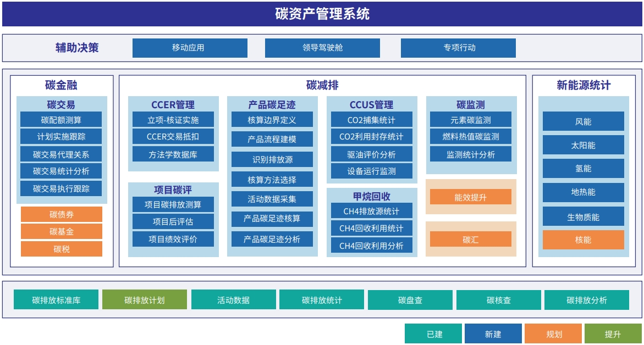644x345 pixels.
Task: Select the orange 核能 block
Action: click(x=583, y=240)
